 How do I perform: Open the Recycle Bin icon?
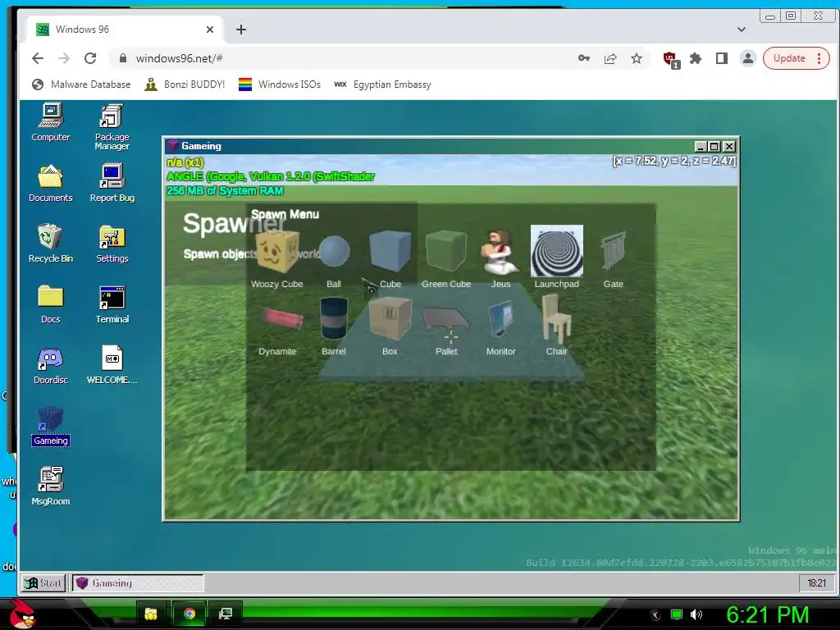tap(51, 244)
